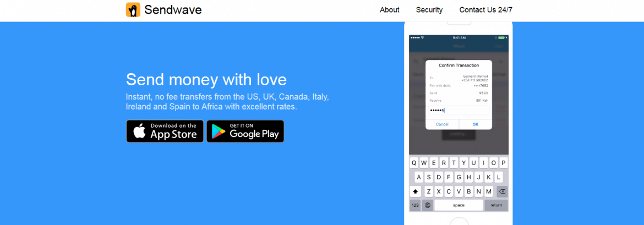This screenshot has height=225, width=644.
Task: Click the Instant, no fee transfers description text
Action: (227, 102)
